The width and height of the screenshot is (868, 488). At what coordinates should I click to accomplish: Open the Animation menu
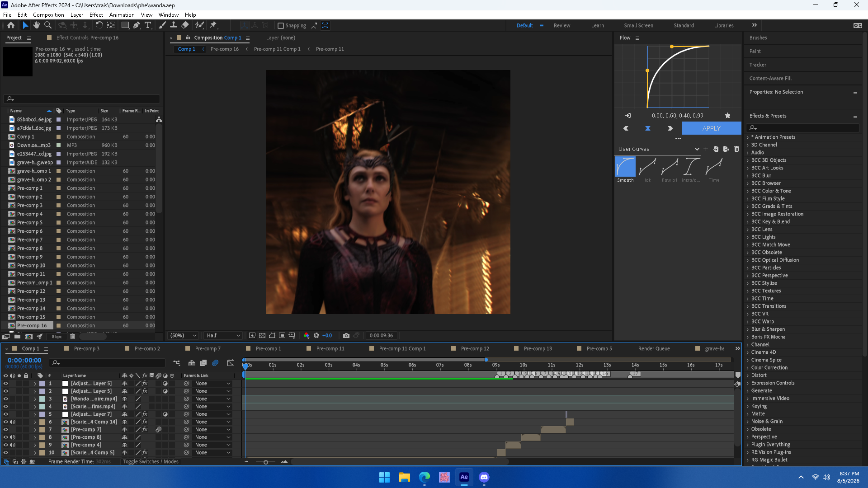(122, 14)
